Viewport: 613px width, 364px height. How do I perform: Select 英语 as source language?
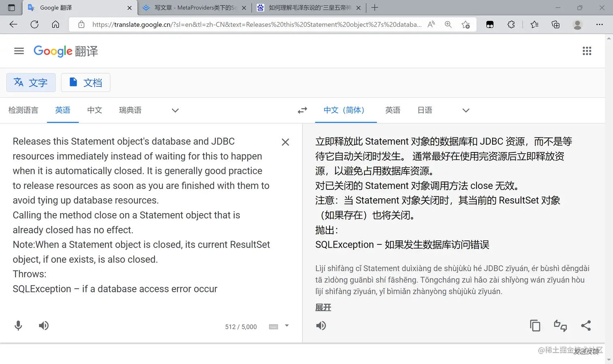click(x=63, y=110)
